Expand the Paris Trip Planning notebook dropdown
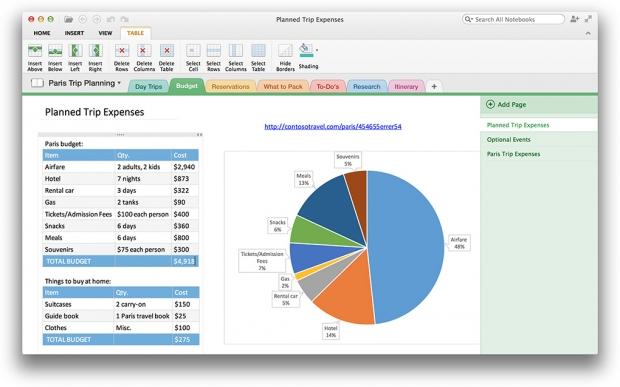The height and width of the screenshot is (387, 620). click(x=119, y=83)
